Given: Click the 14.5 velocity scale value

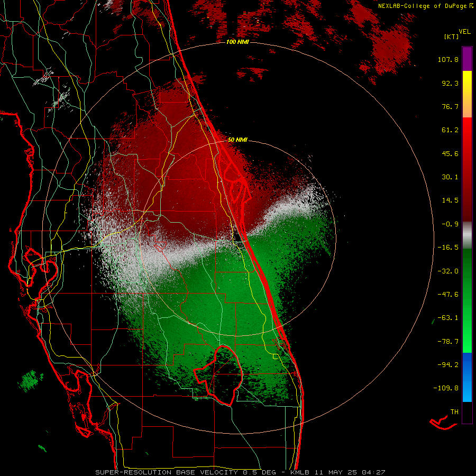Looking at the screenshot, I should (450, 200).
